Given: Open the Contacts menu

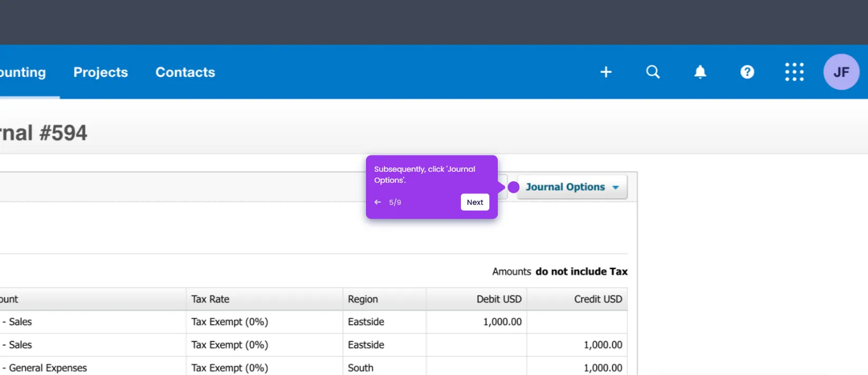Looking at the screenshot, I should pos(185,72).
